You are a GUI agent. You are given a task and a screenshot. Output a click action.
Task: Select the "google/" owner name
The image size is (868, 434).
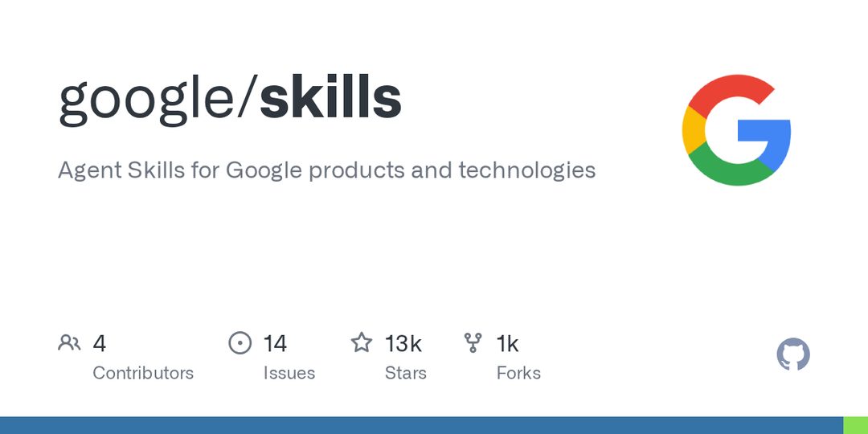(158, 103)
